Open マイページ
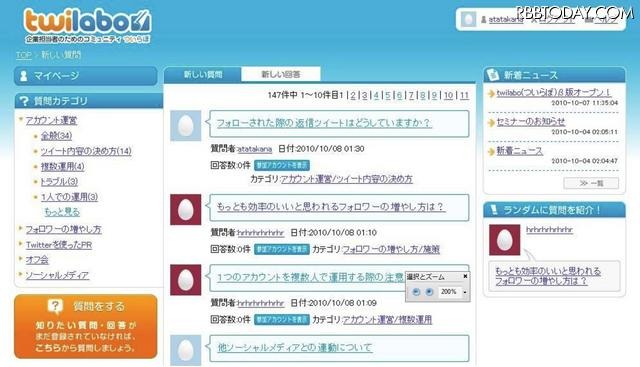This screenshot has height=367, width=640. (86, 76)
